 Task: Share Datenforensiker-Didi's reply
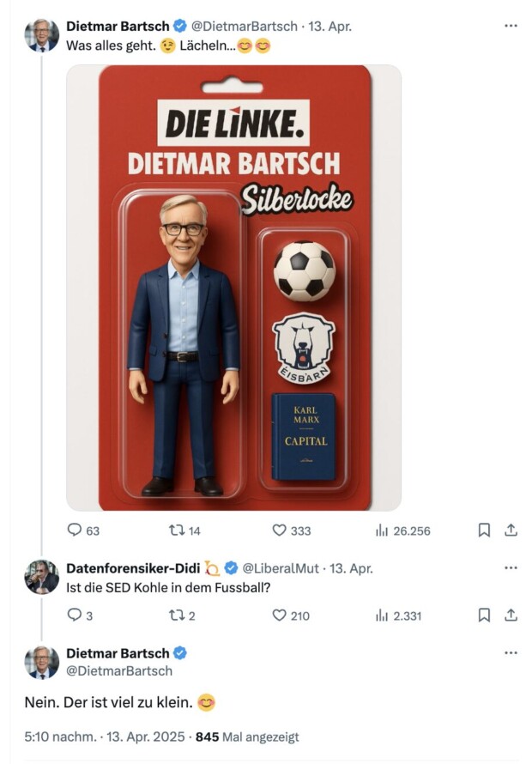[x=511, y=615]
